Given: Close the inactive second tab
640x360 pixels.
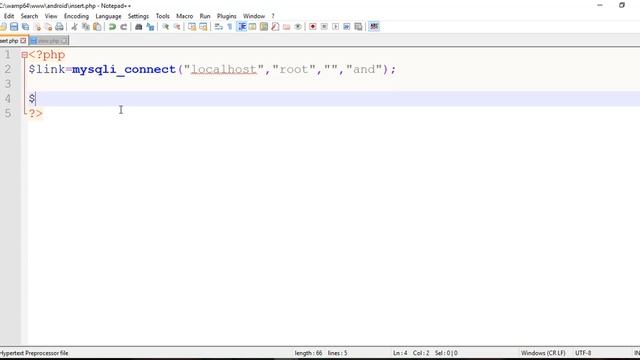Looking at the screenshot, I should [64, 41].
